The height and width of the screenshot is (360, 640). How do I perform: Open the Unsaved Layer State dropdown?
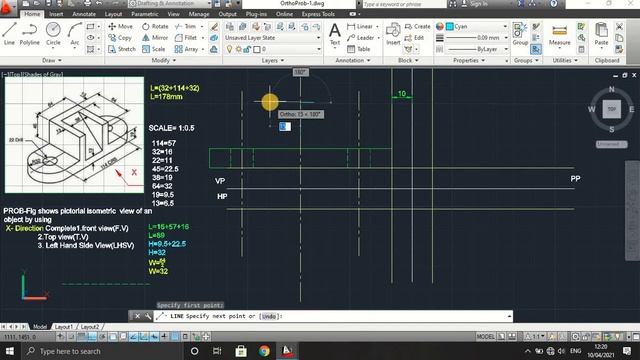(273, 38)
